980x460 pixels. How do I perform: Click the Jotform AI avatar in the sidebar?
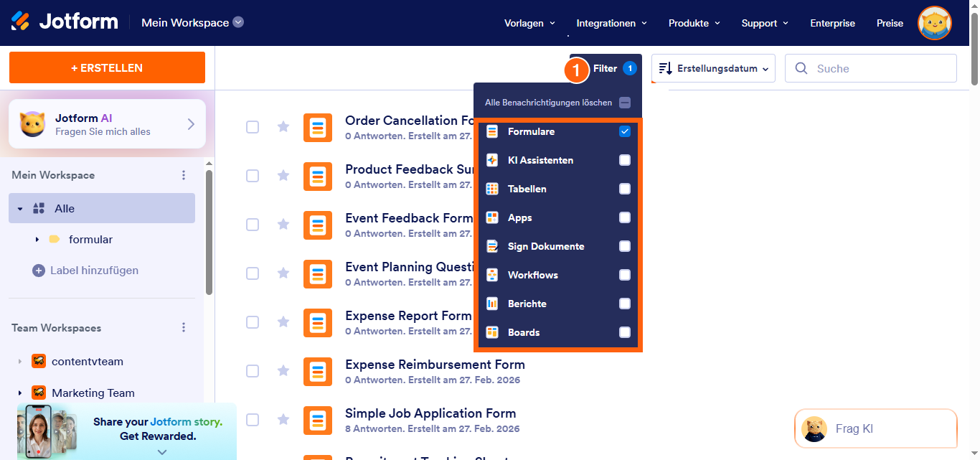click(33, 123)
